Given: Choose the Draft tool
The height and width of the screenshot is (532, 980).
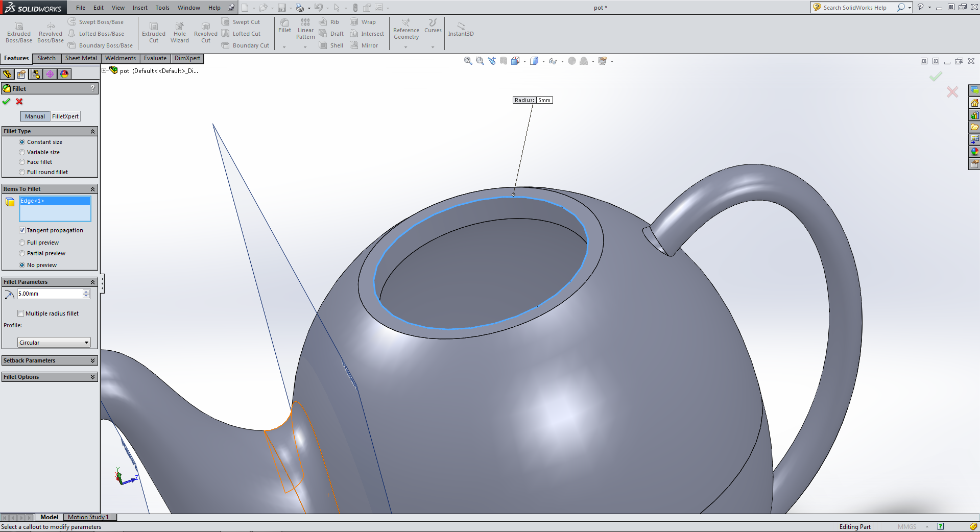Looking at the screenshot, I should coord(331,34).
